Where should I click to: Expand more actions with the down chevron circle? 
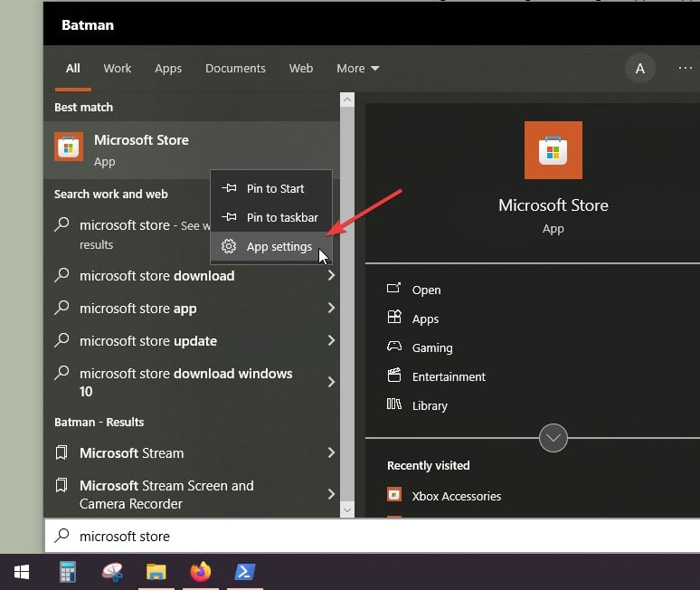pos(553,438)
